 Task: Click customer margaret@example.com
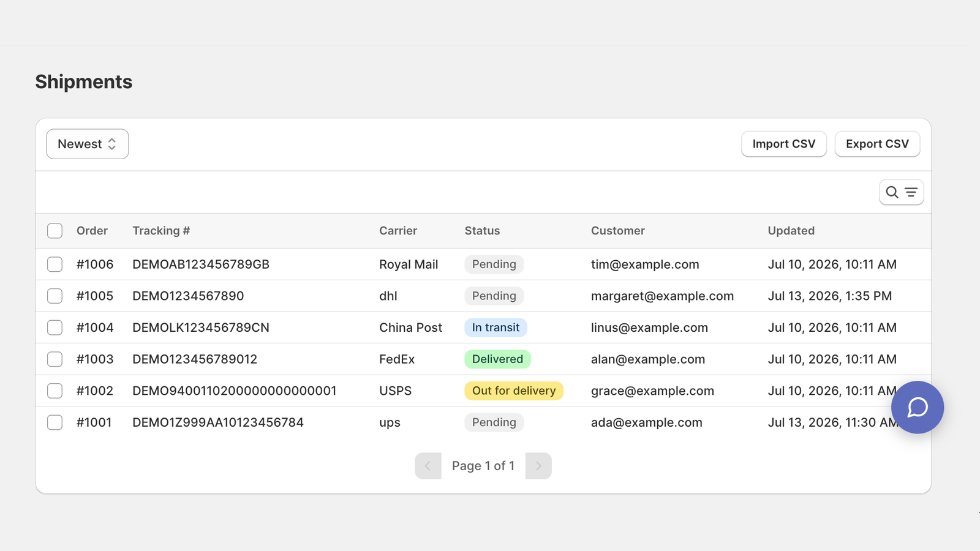tap(662, 296)
